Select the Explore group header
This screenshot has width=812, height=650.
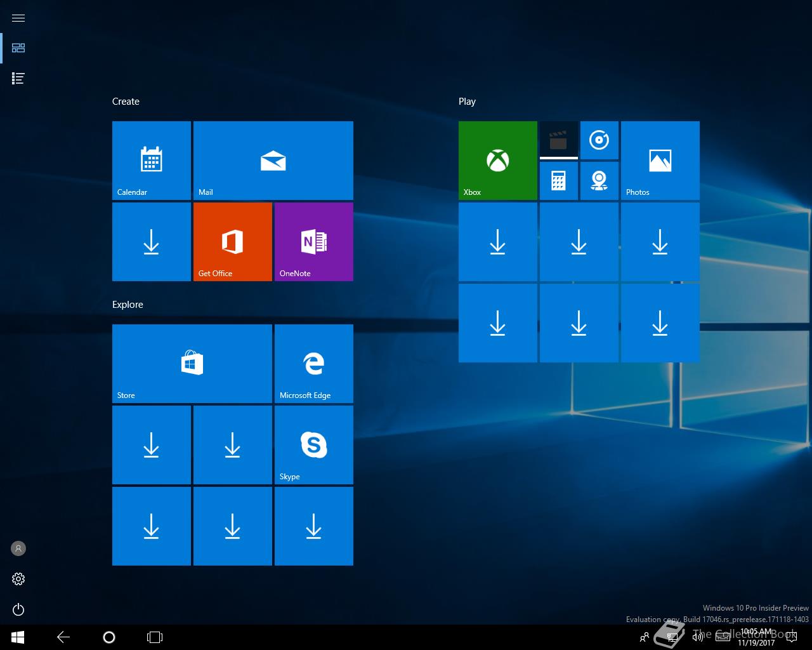tap(128, 305)
